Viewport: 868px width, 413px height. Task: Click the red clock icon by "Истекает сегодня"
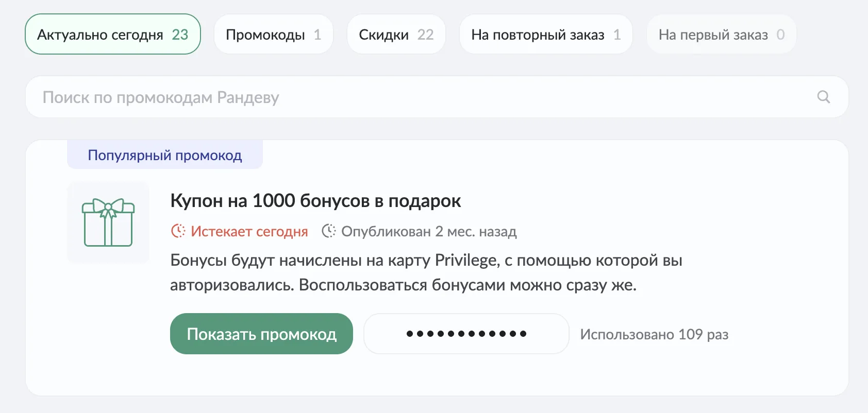178,231
